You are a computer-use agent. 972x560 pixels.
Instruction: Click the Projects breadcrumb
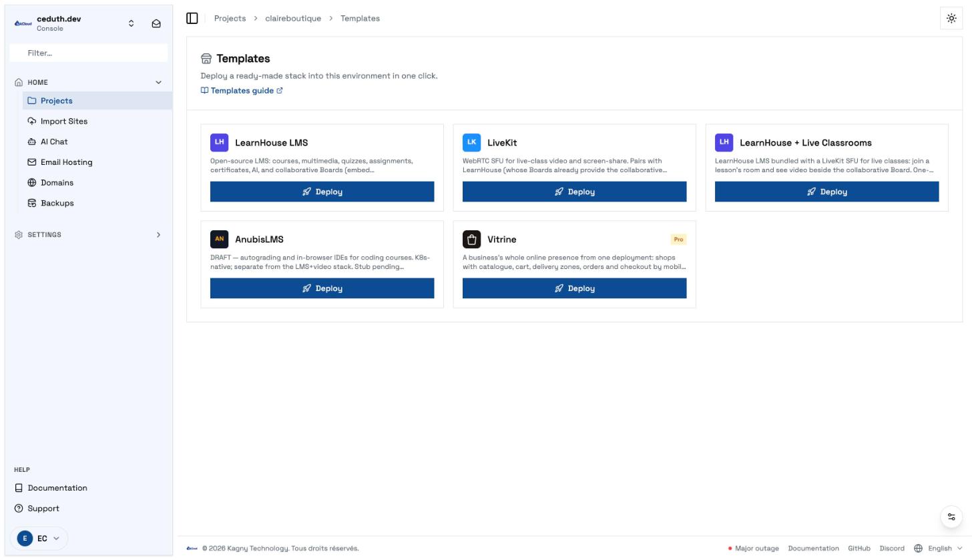coord(230,18)
